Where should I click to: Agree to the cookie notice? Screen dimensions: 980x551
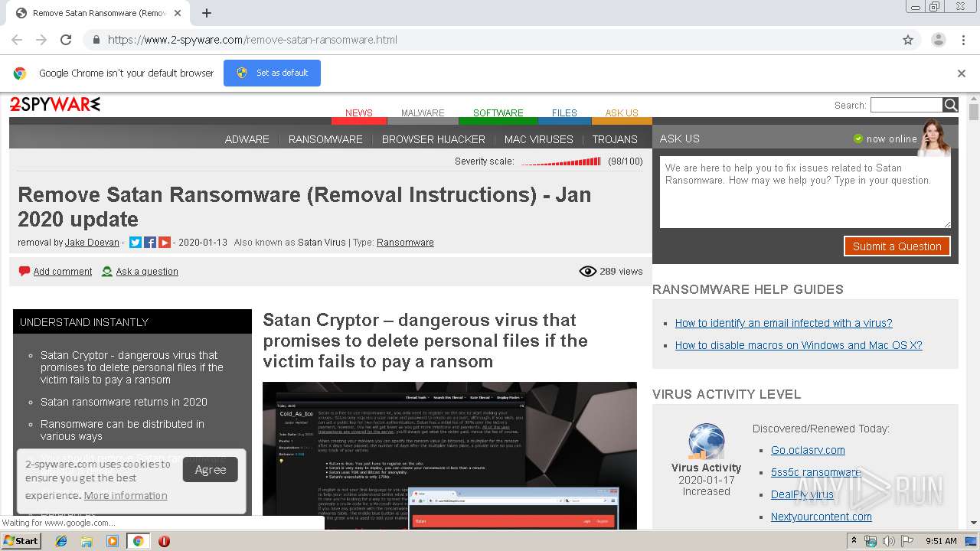click(x=211, y=470)
